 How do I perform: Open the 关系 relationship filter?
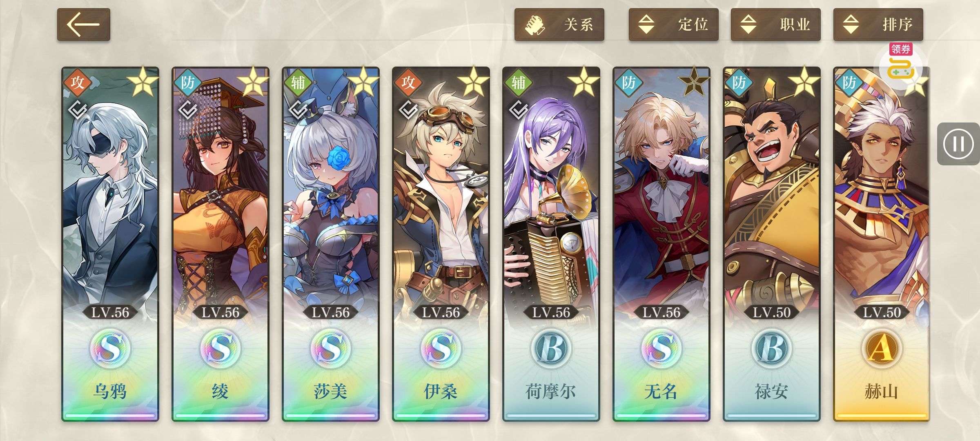click(x=559, y=24)
